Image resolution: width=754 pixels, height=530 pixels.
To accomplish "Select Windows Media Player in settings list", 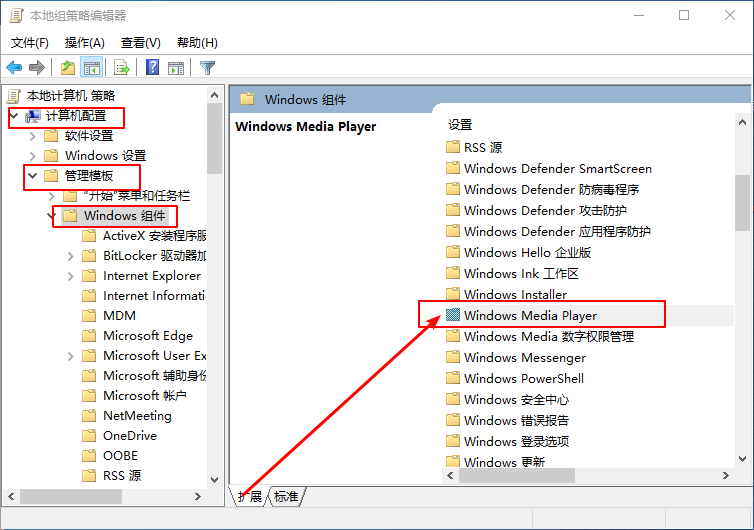I will [x=530, y=316].
